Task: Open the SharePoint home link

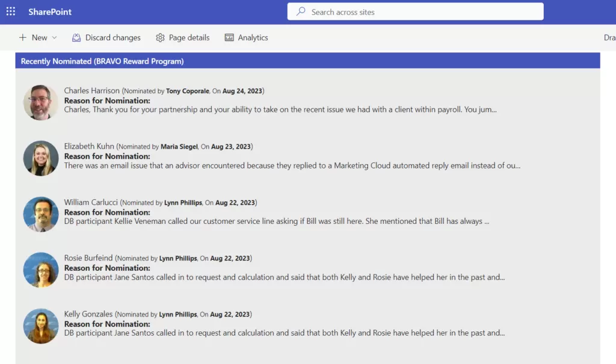Action: (50, 12)
